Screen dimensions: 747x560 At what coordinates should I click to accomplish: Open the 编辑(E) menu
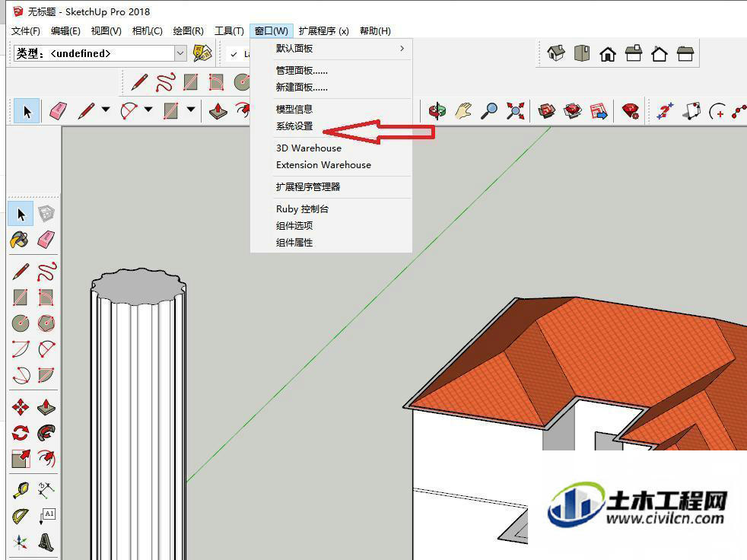click(x=65, y=31)
